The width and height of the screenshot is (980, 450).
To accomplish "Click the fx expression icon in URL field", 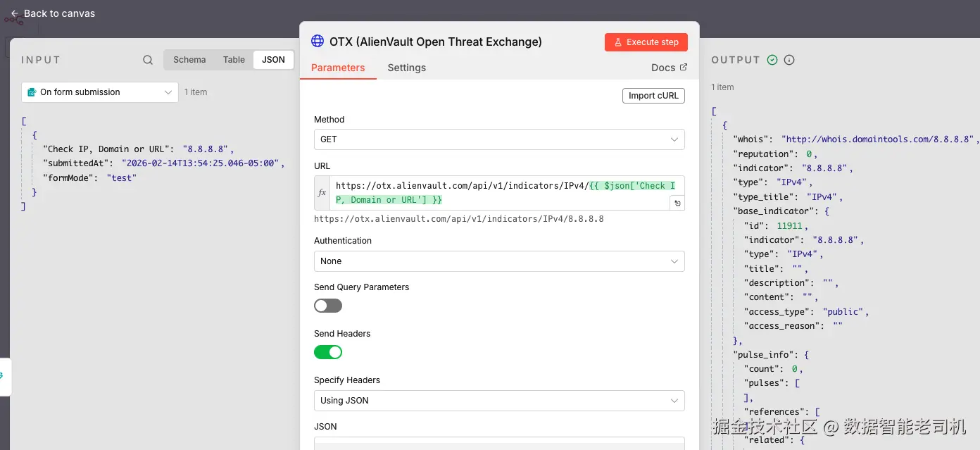I will (322, 193).
